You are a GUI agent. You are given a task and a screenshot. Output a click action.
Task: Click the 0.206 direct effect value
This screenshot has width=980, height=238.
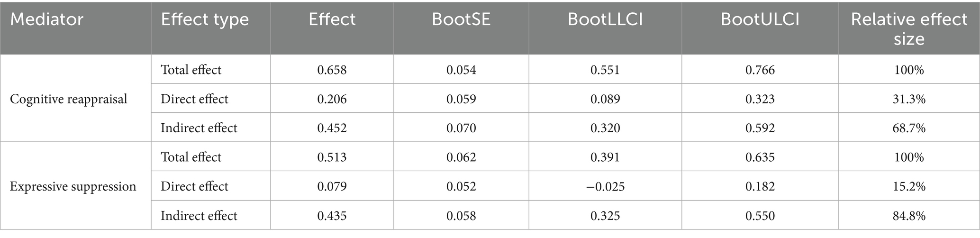click(x=332, y=99)
